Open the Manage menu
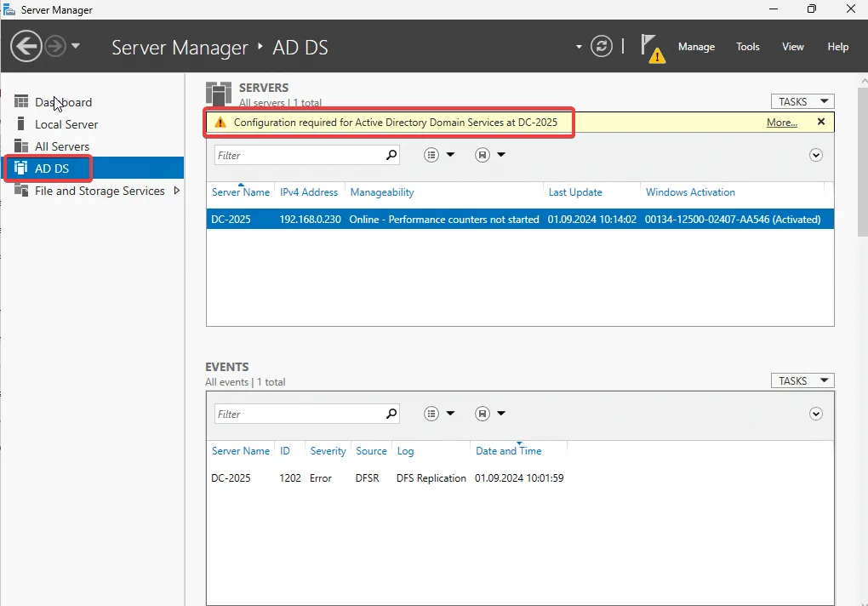The width and height of the screenshot is (868, 606). (x=696, y=47)
